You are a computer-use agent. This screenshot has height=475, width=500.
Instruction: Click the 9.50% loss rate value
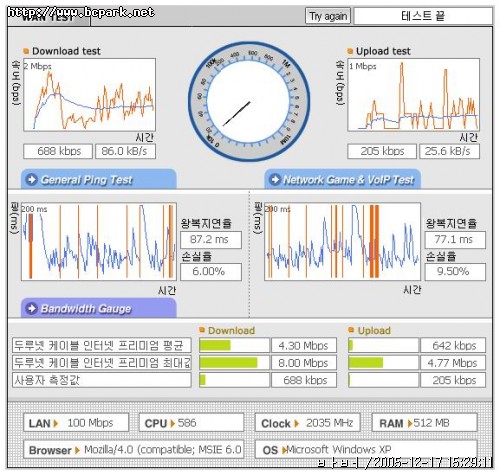pyautogui.click(x=455, y=272)
